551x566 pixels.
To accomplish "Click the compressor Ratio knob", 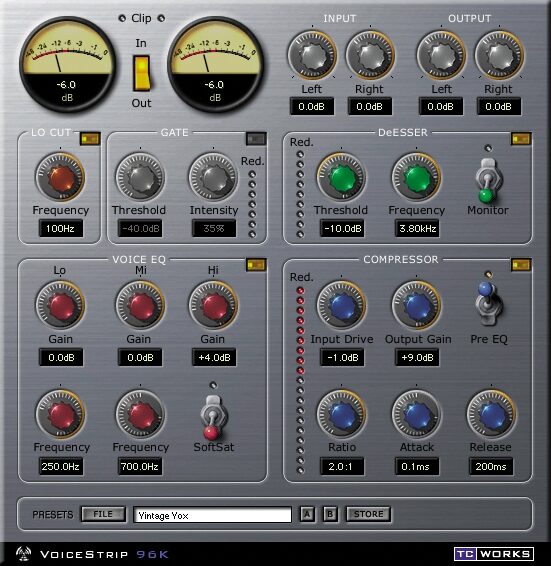I will [341, 414].
